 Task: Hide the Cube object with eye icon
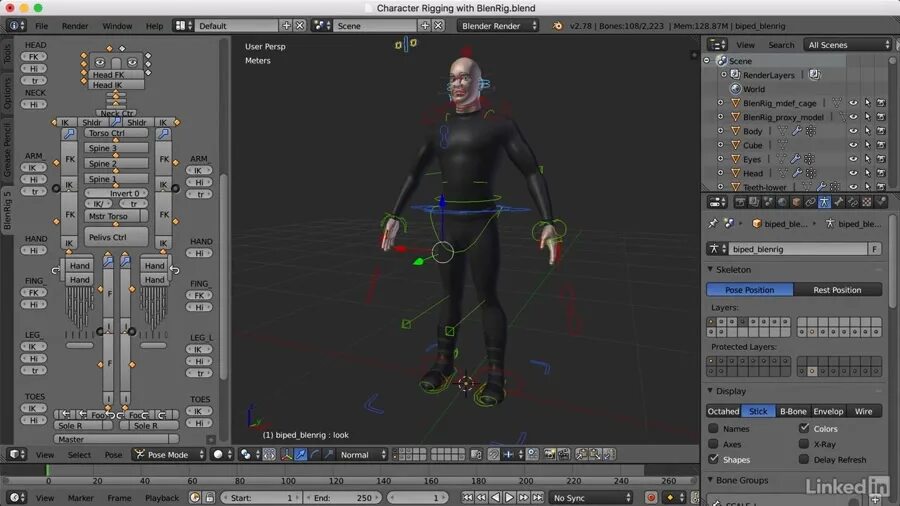pos(854,145)
